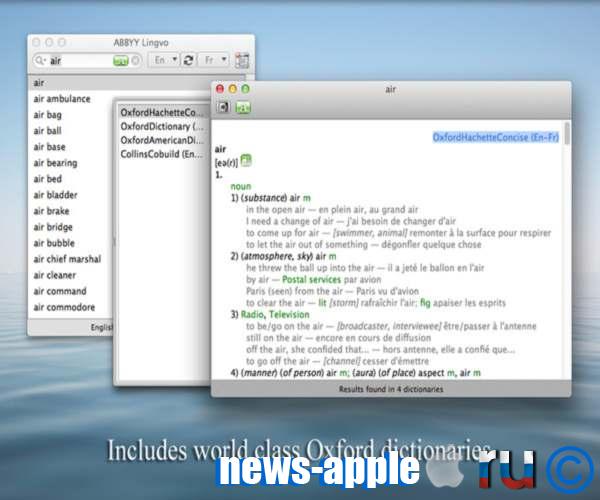Screen dimensions: 600x500
Task: Play pronunciation with the green sound icon
Action: 246,161
